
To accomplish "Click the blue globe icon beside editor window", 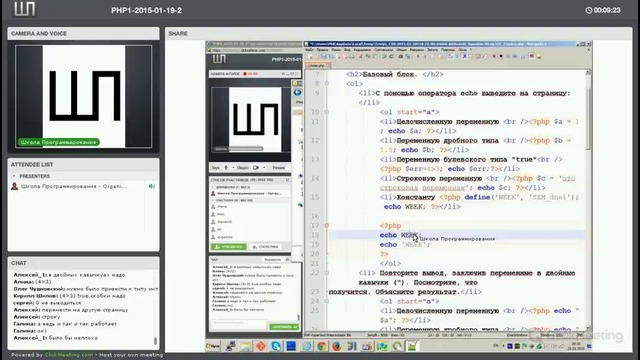I will pos(298,93).
